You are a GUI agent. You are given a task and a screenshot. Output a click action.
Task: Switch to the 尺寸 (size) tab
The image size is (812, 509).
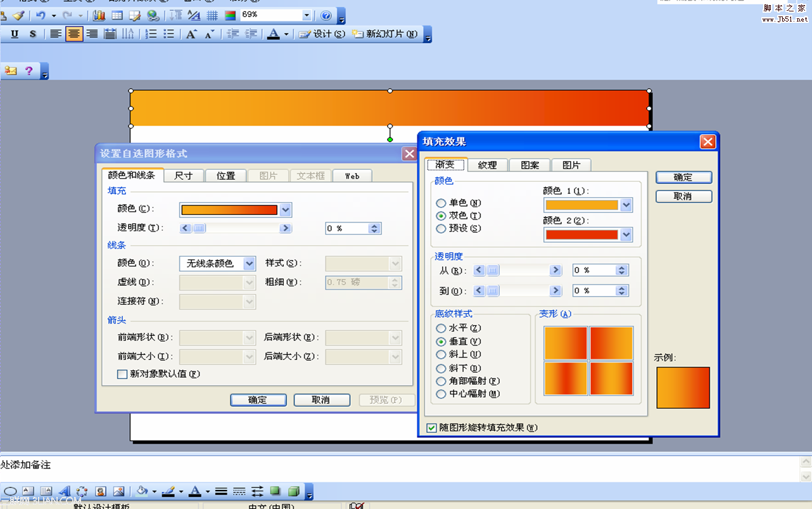coord(184,176)
